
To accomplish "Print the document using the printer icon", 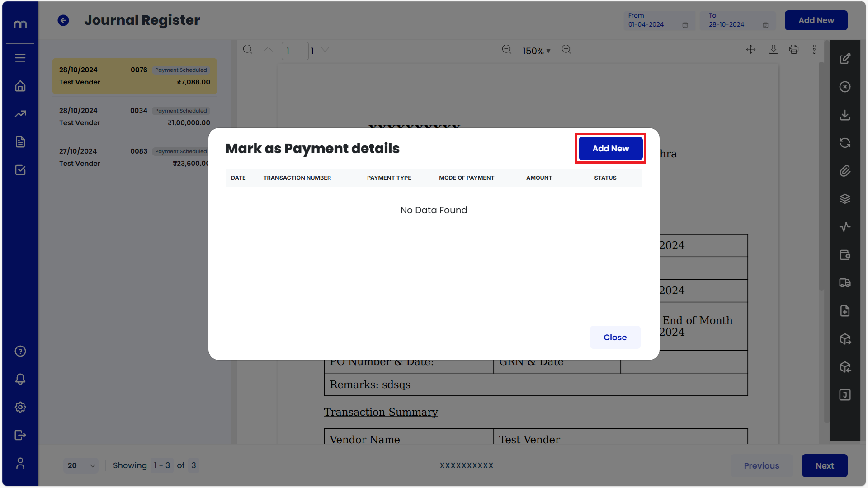I will [794, 50].
